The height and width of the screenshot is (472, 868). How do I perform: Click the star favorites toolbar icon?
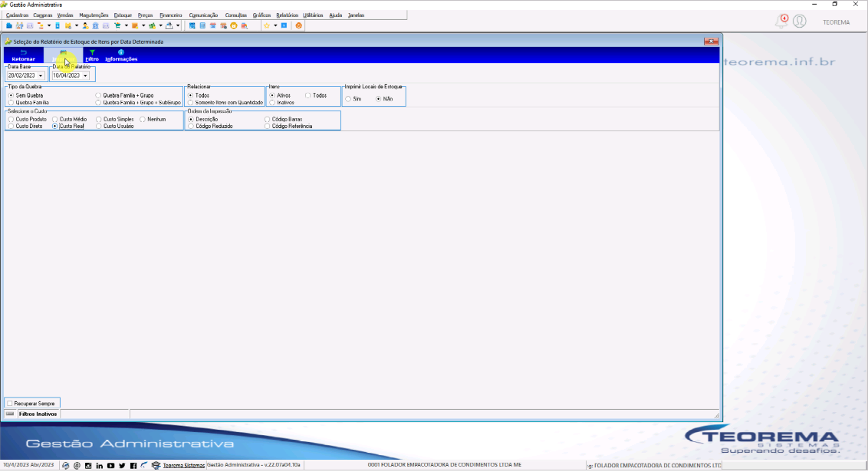267,25
